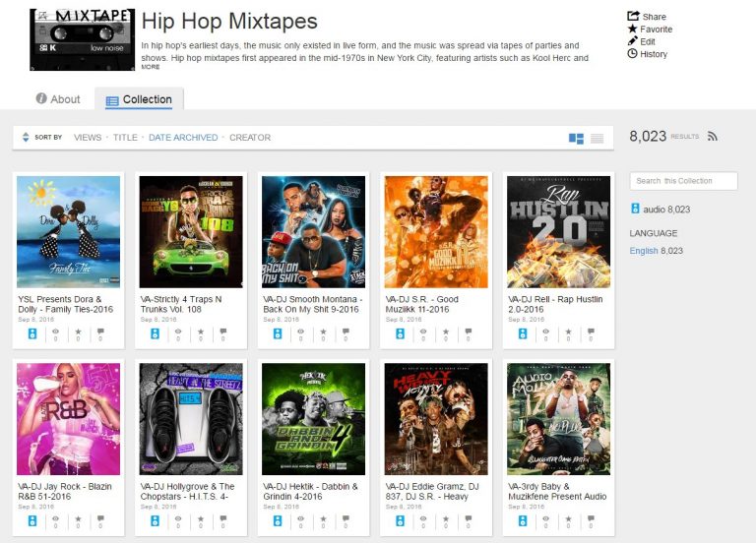This screenshot has height=543, width=756.
Task: Sort collection by Date Archived
Action: point(183,138)
